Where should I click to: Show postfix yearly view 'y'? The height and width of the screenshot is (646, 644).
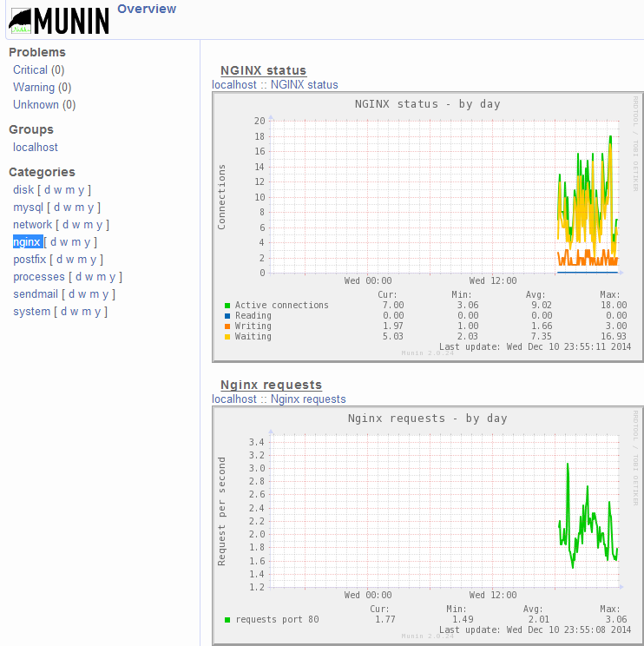point(93,259)
